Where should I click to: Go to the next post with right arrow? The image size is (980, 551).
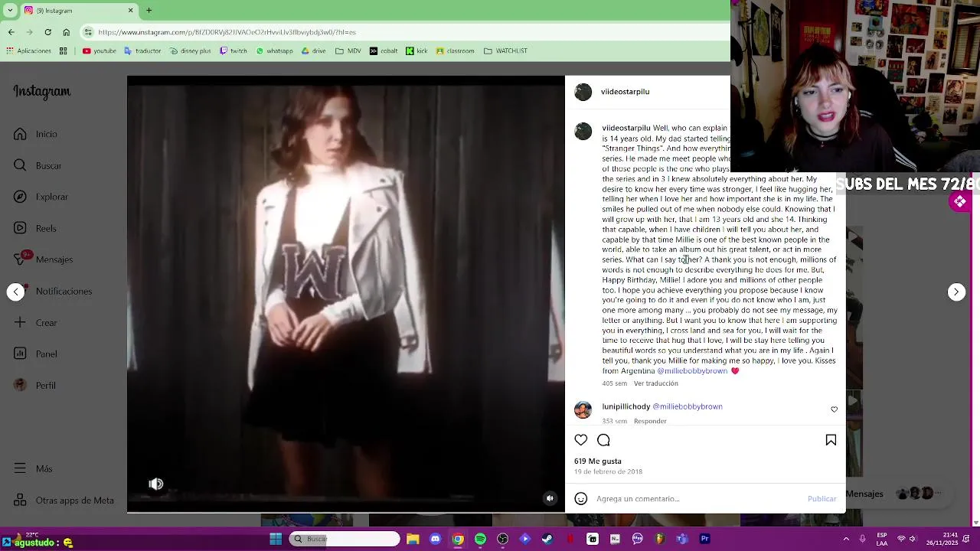956,292
